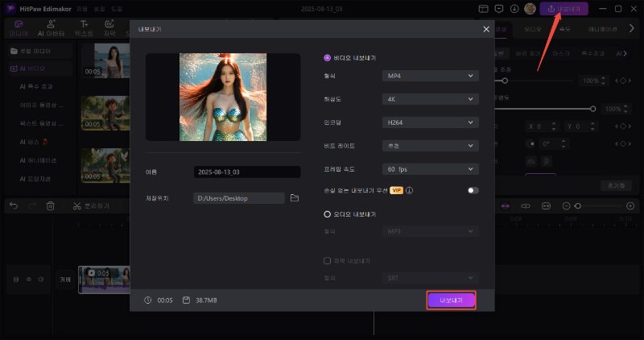644x340 pixels.
Task: Open the MP4 format dropdown
Action: coord(430,76)
